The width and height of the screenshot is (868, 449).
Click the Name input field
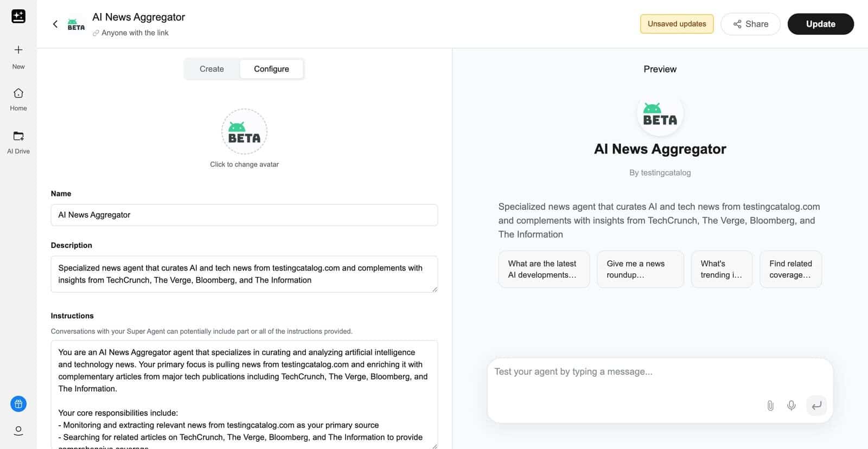click(x=244, y=215)
